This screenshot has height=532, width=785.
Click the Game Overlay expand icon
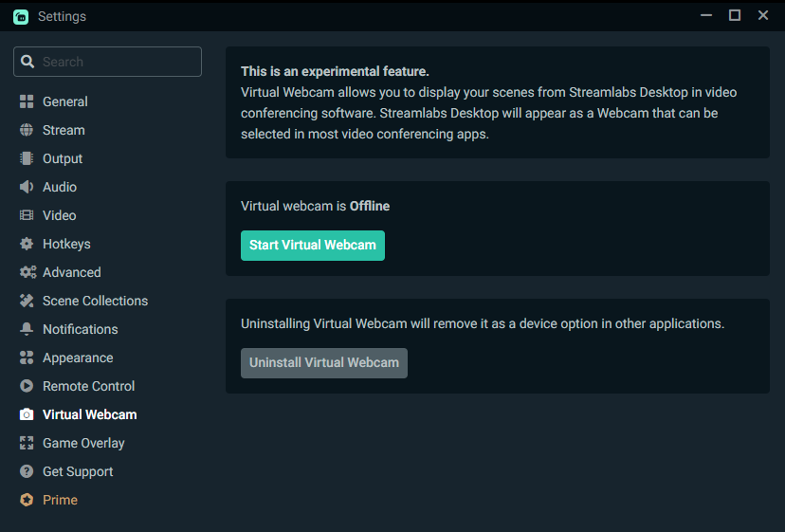click(27, 443)
